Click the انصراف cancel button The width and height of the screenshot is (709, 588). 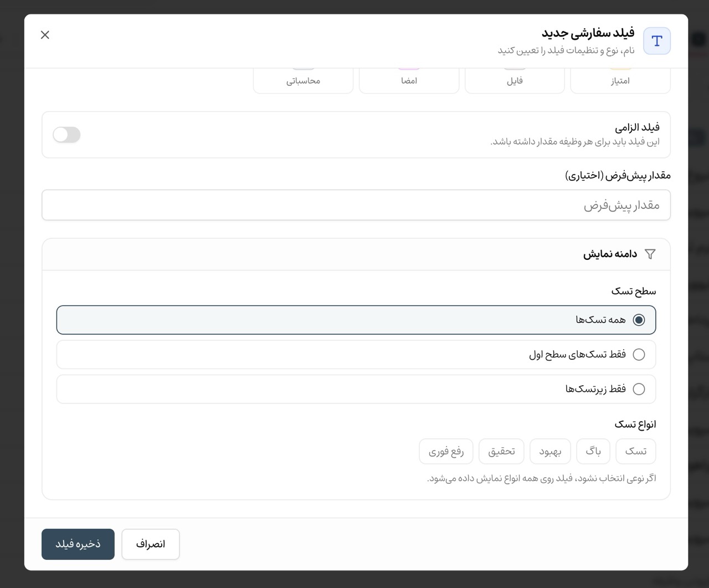click(151, 544)
